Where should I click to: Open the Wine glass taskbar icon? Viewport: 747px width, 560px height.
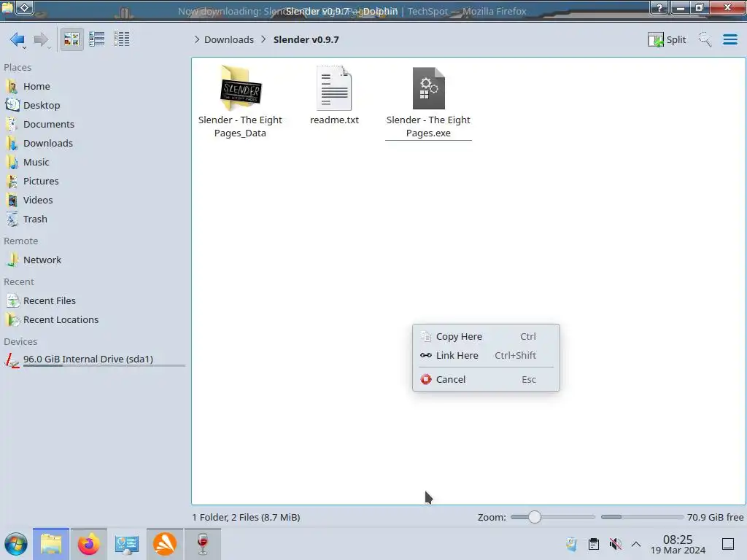pyautogui.click(x=203, y=544)
